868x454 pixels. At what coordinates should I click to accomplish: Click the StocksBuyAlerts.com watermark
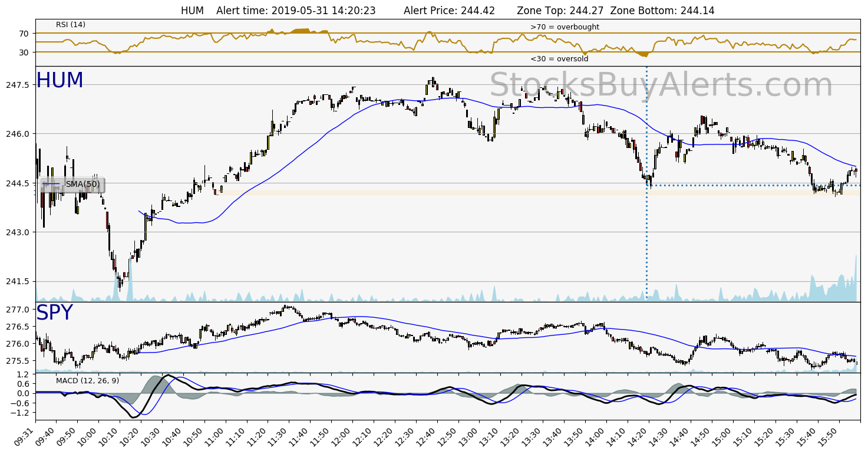(x=661, y=85)
